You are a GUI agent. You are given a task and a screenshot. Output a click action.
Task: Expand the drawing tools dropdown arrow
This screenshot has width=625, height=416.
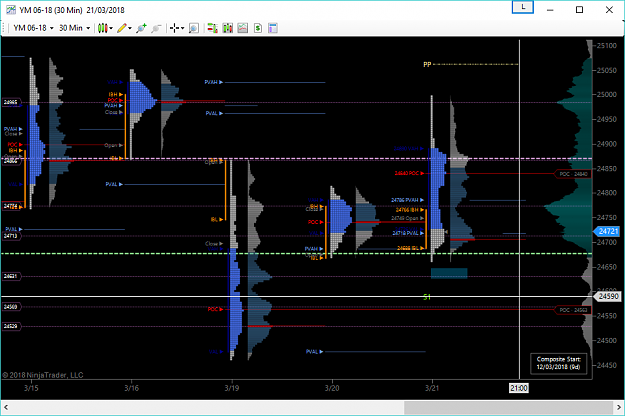tap(130, 28)
